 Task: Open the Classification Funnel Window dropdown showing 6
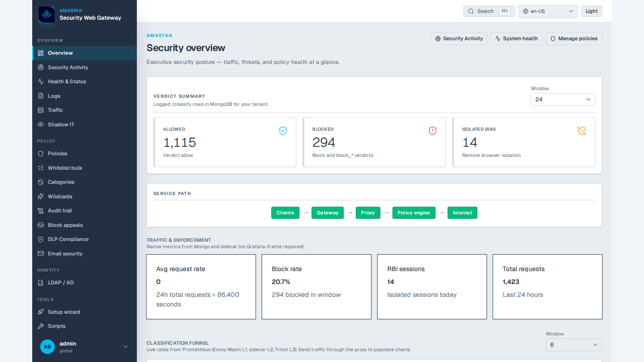[x=574, y=345]
